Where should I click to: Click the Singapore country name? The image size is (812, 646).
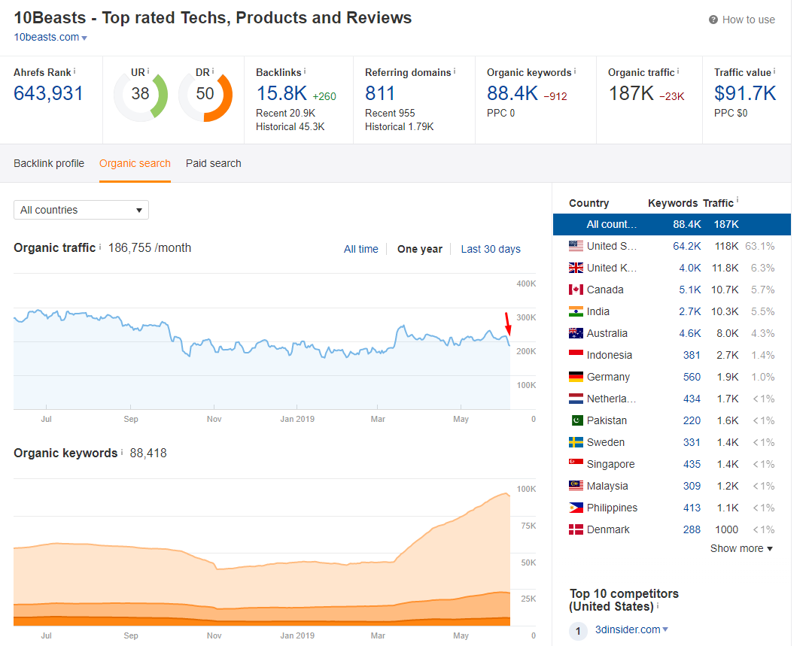tap(610, 464)
